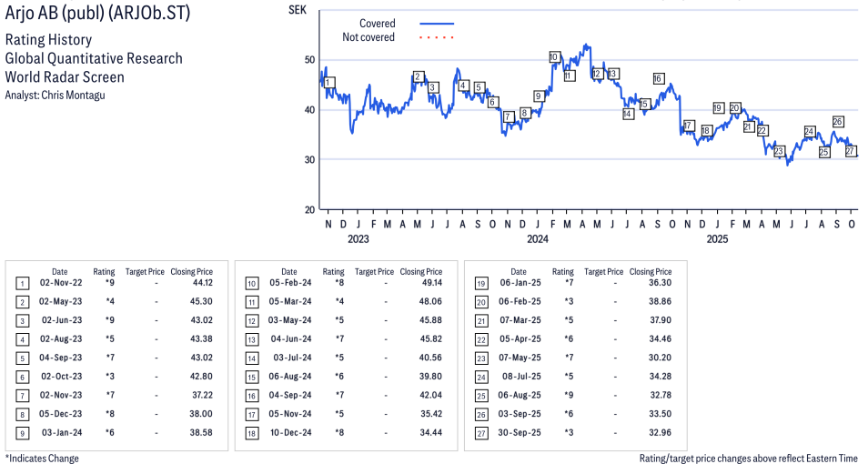Click the 2024 year label on the axis
Image resolution: width=868 pixels, height=464 pixels.
(538, 240)
